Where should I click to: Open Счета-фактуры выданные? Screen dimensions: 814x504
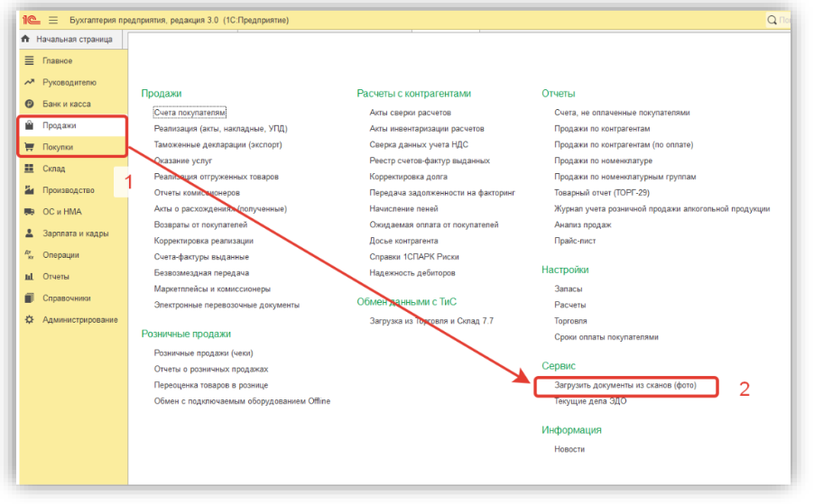pos(201,257)
